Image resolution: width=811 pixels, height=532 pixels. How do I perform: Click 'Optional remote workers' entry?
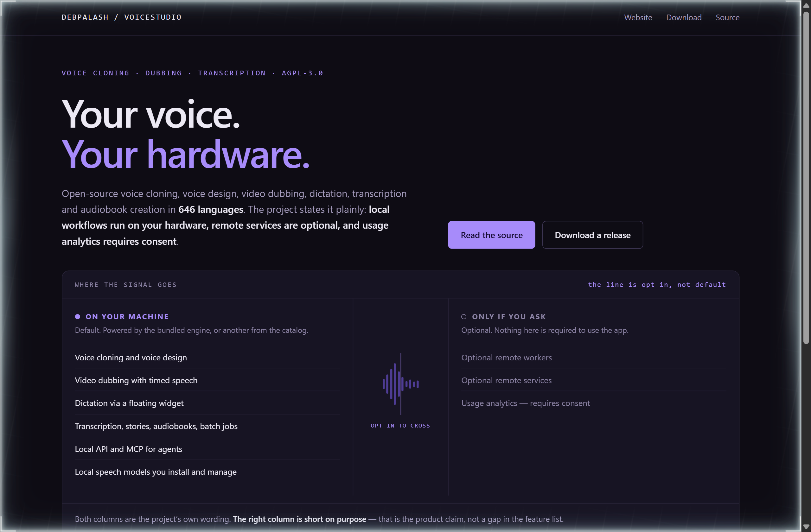[593, 357]
